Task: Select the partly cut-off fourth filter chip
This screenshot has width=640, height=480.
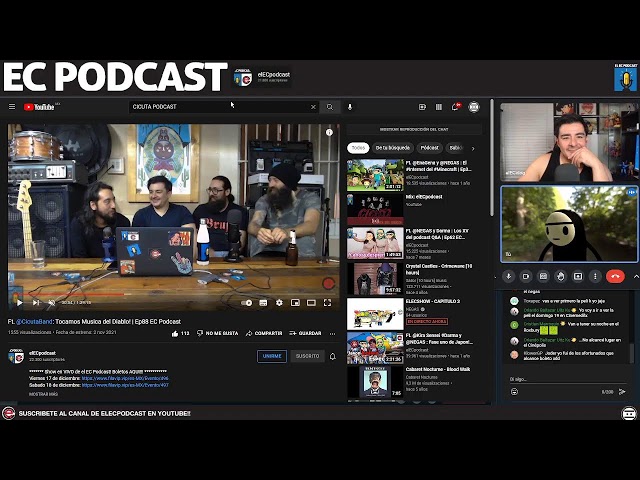Action: [456, 148]
